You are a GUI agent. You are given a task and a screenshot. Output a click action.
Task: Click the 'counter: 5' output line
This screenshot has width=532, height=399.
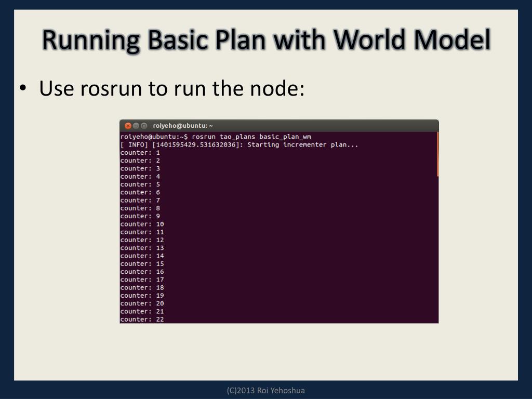click(140, 184)
